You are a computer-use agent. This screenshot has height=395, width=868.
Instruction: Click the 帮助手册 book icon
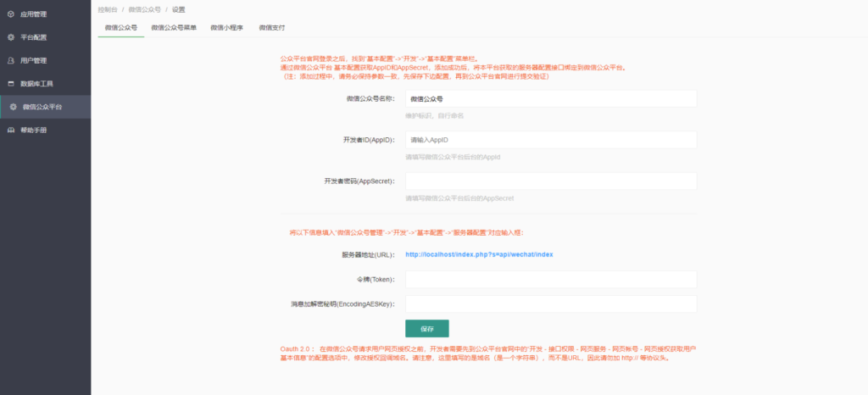10,130
